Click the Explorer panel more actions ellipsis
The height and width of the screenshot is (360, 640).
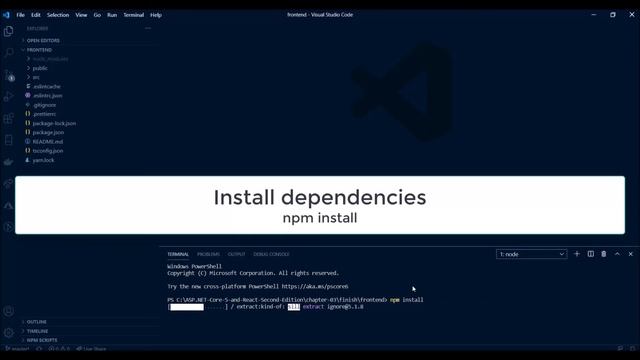point(148,28)
